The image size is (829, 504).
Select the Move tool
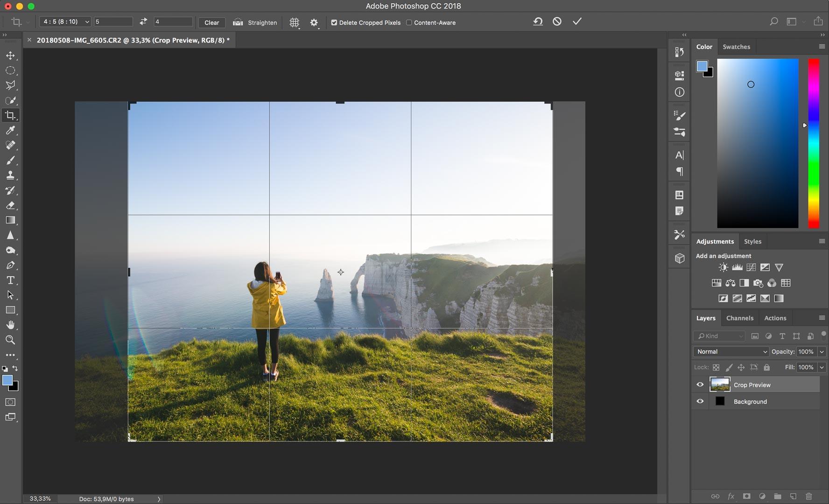click(x=10, y=56)
